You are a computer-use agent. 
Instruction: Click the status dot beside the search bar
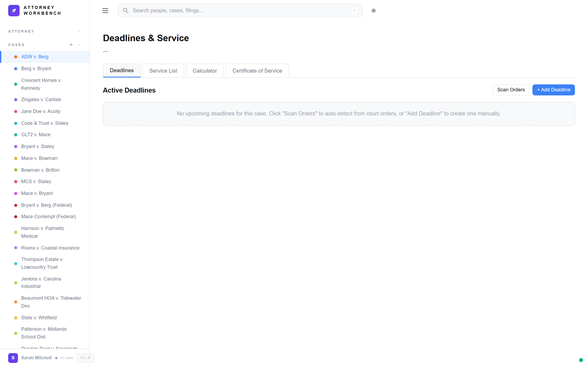tap(374, 10)
